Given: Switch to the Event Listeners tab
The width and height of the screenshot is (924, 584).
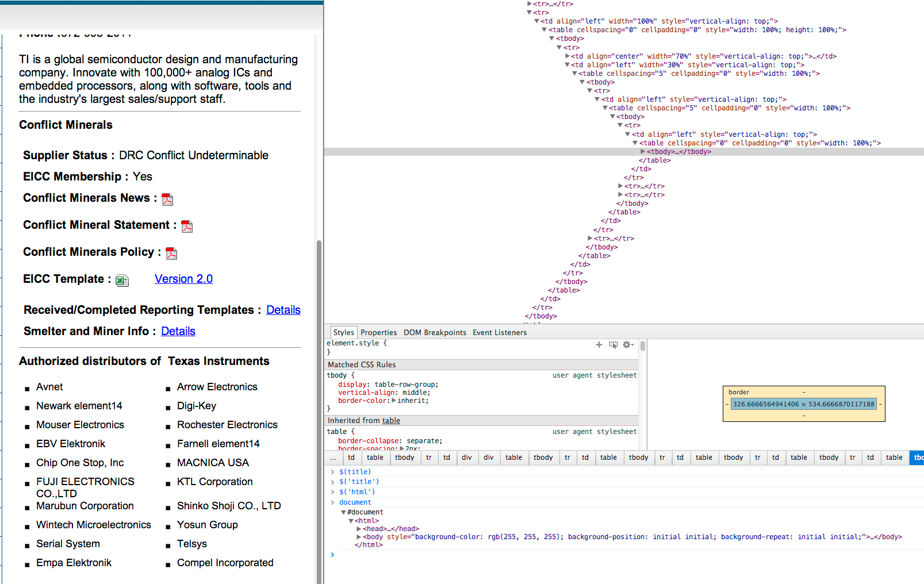Looking at the screenshot, I should click(x=499, y=332).
